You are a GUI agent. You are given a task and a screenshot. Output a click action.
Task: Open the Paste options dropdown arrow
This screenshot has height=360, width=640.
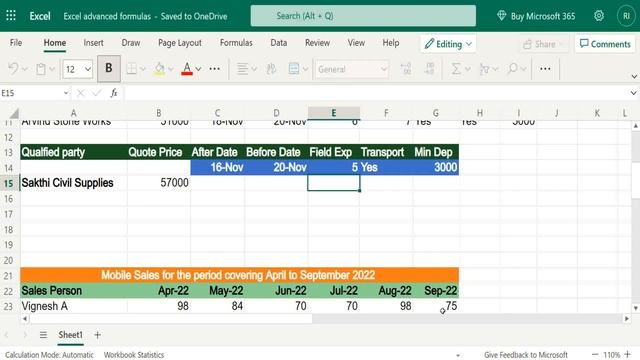coord(52,69)
